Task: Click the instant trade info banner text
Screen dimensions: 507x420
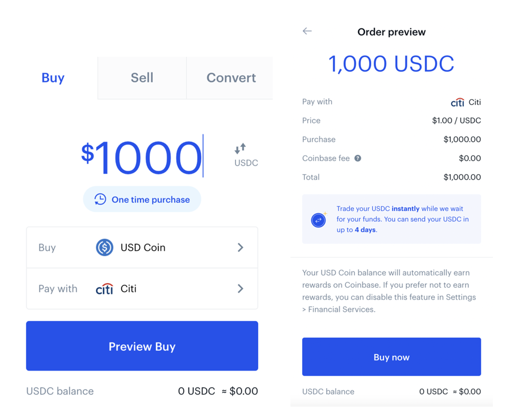Action: [403, 219]
